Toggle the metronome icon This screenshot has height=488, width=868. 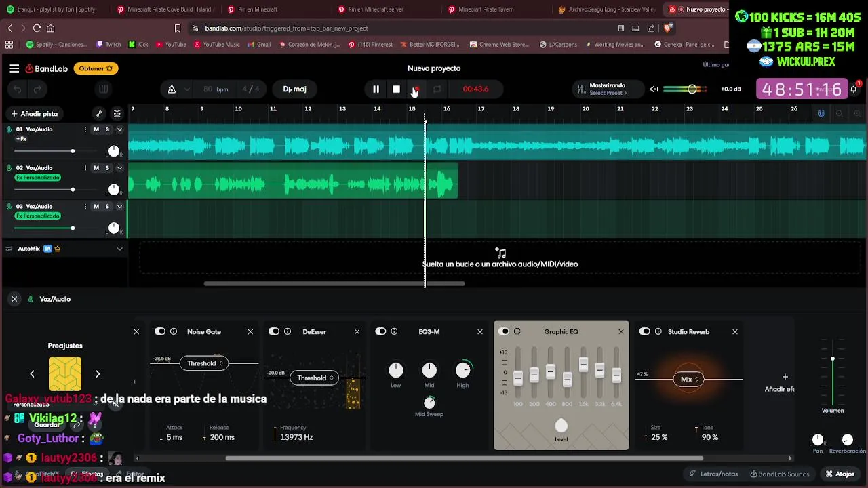[172, 89]
